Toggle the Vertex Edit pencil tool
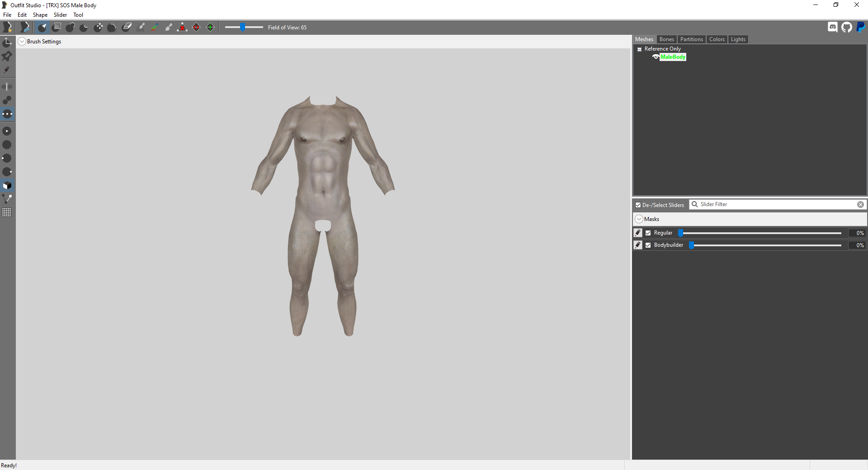This screenshot has width=868, height=470. [7, 70]
